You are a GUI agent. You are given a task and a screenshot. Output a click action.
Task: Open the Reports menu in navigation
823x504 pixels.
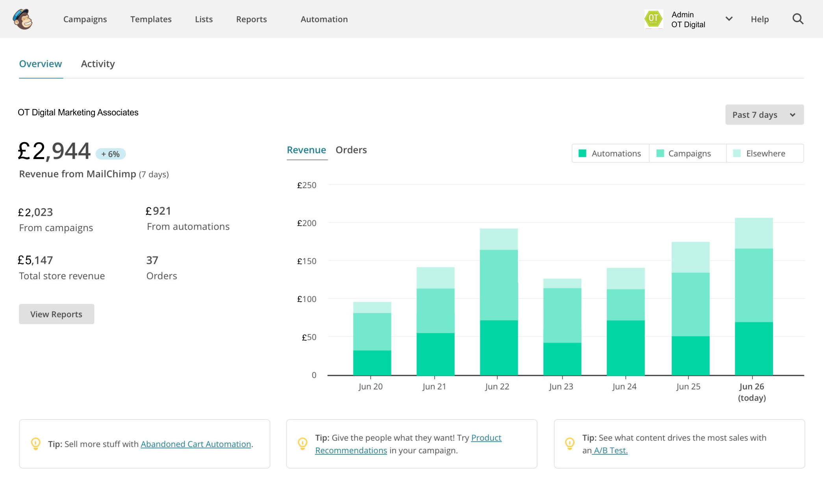(x=251, y=19)
